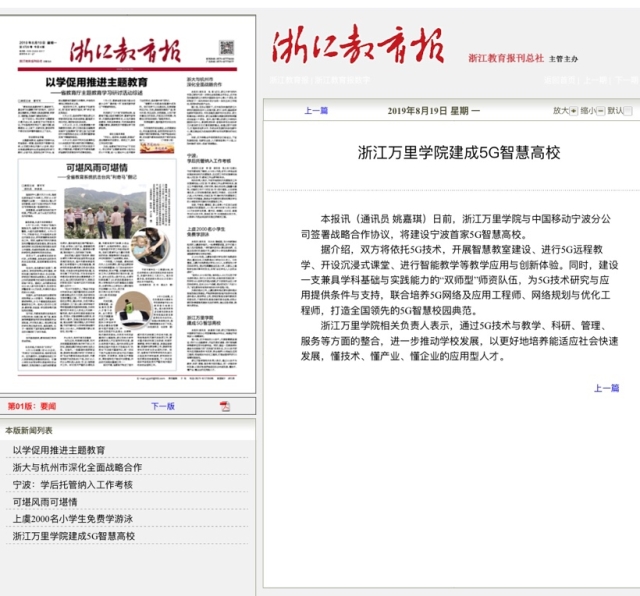Click 浙江教育报数字 in the navigation bar
This screenshot has width=640, height=596.
click(342, 80)
